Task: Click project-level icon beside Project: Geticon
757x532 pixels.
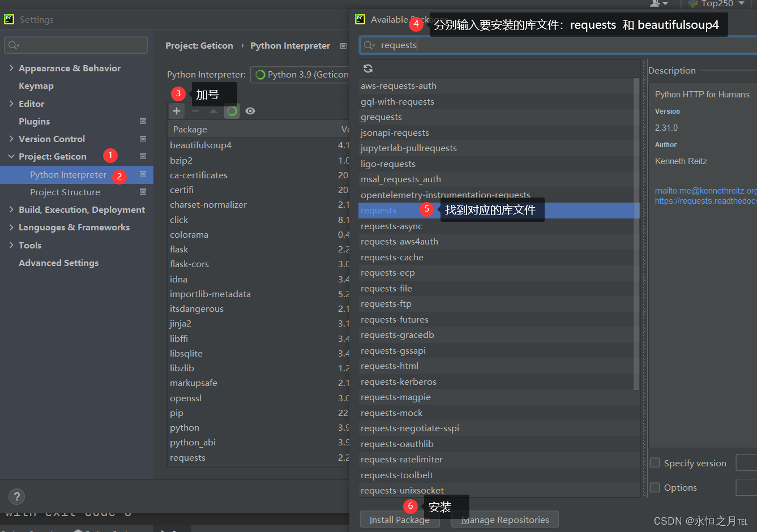Action: coord(143,156)
